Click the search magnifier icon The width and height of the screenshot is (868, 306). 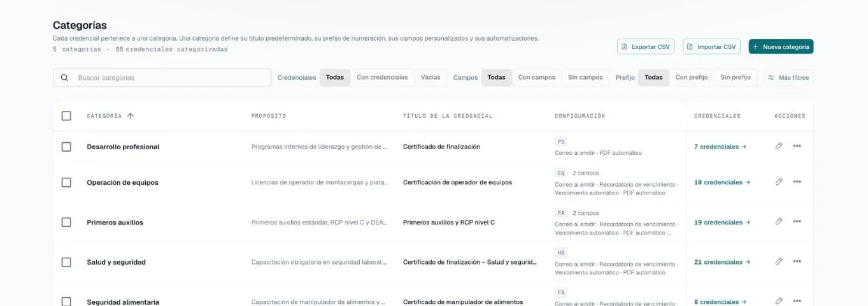tap(64, 78)
